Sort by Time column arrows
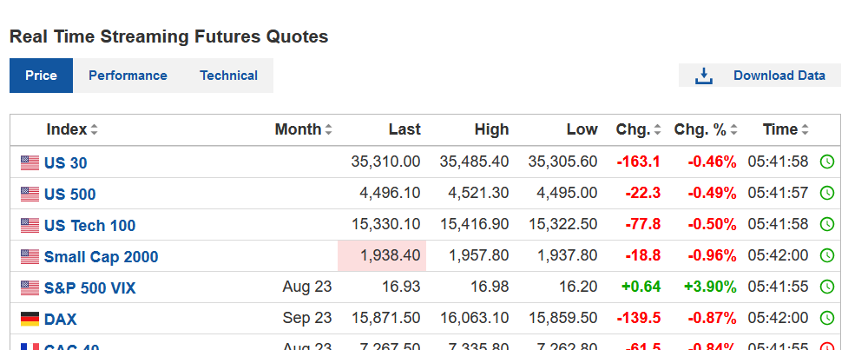868x350 pixels. pyautogui.click(x=806, y=130)
